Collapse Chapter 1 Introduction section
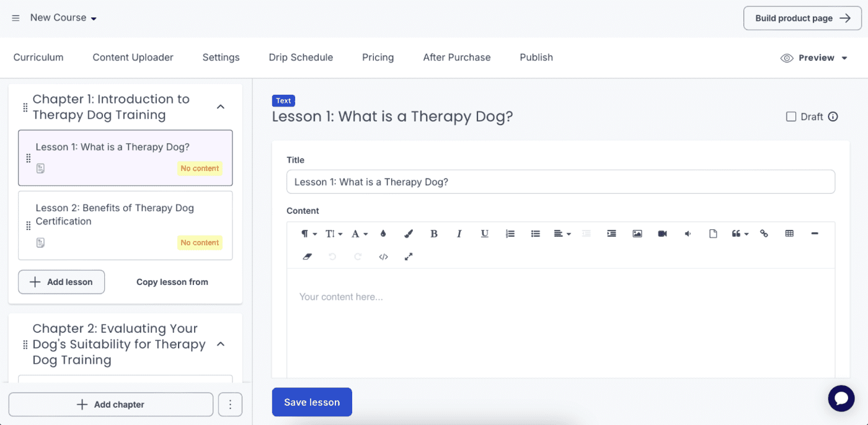868x425 pixels. 221,107
